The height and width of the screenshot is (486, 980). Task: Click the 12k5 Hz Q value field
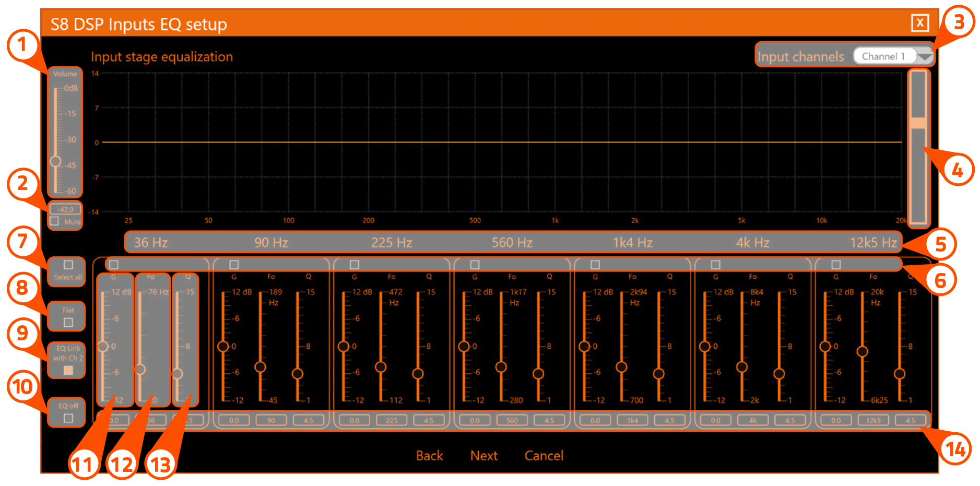(x=910, y=420)
